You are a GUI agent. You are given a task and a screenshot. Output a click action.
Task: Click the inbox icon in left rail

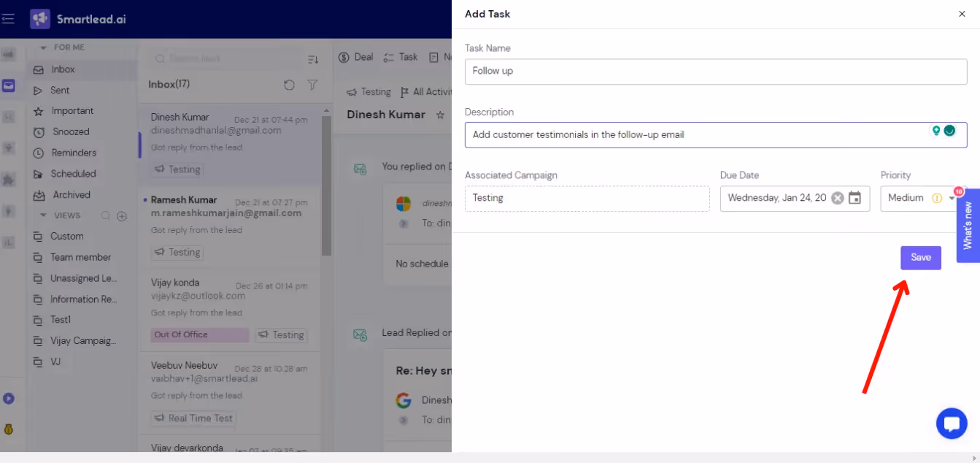coord(9,85)
